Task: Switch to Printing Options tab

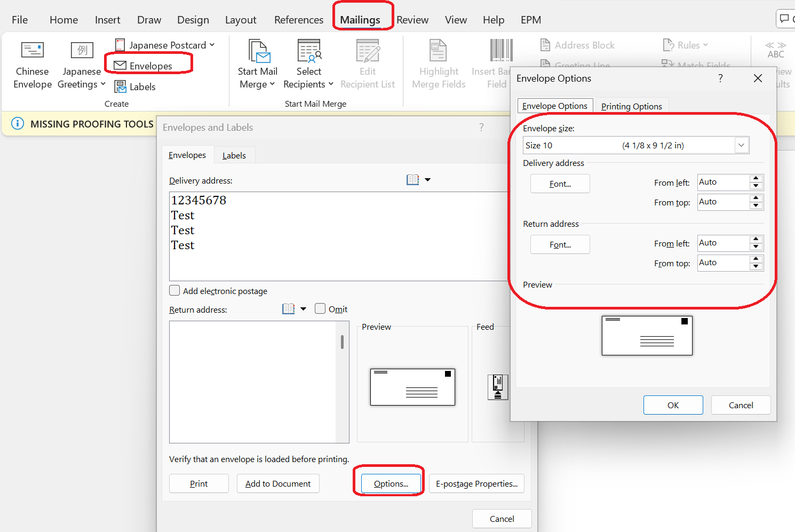Action: (x=632, y=106)
